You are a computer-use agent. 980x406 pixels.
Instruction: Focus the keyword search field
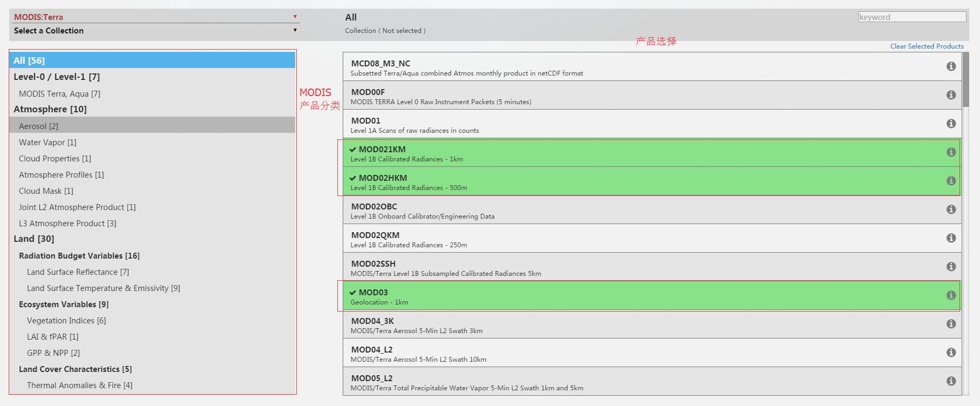pos(912,17)
